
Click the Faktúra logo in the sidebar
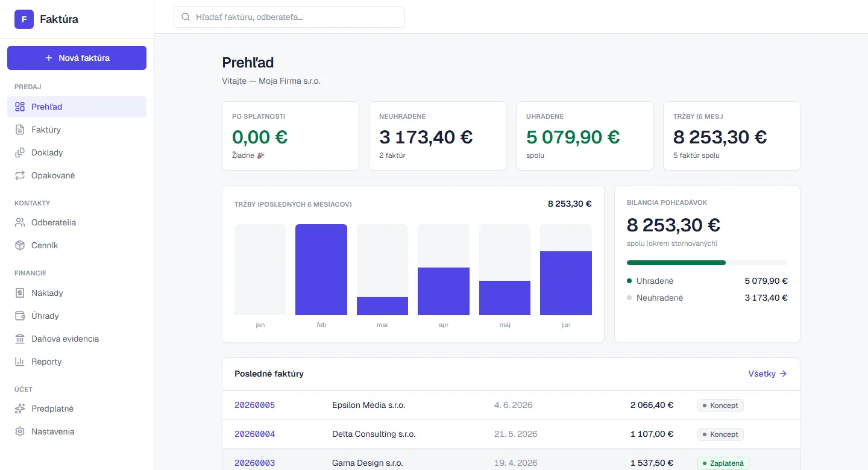46,19
